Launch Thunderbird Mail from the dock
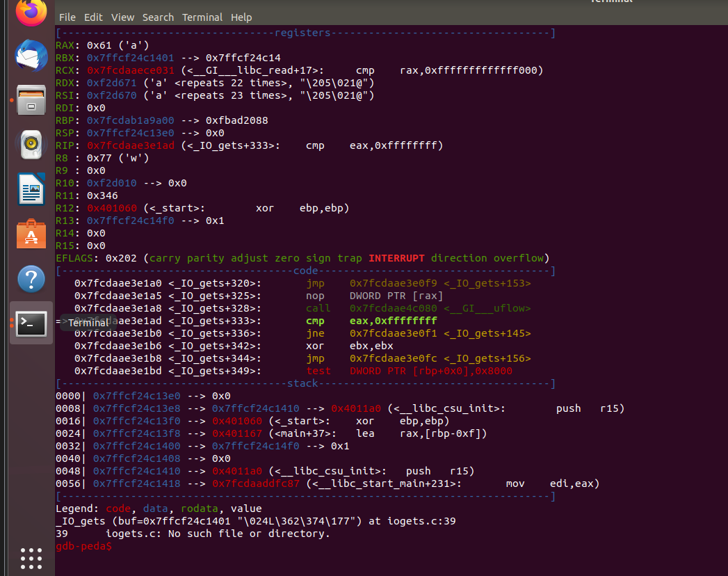 [x=31, y=57]
